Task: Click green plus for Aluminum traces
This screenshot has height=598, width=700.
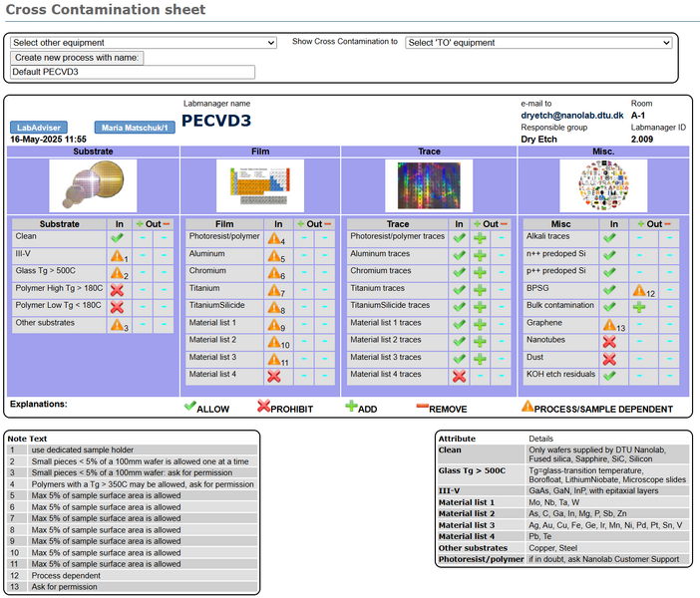Action: (480, 255)
